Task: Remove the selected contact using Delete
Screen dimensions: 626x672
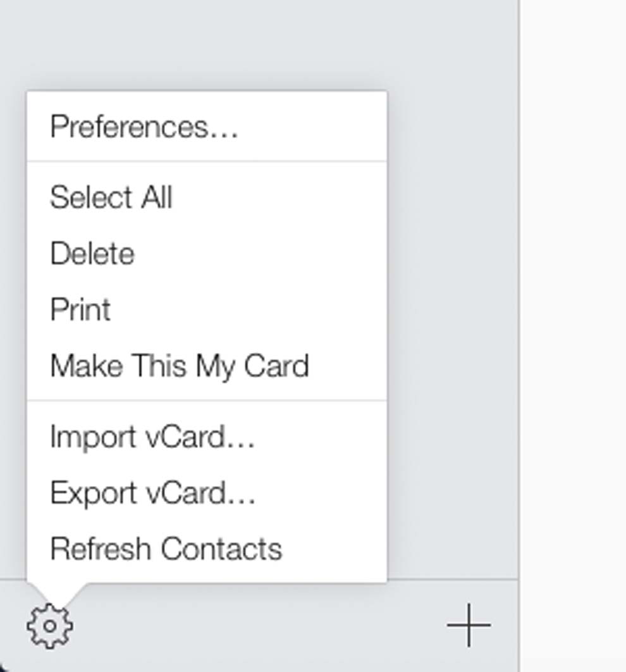Action: pyautogui.click(x=207, y=254)
